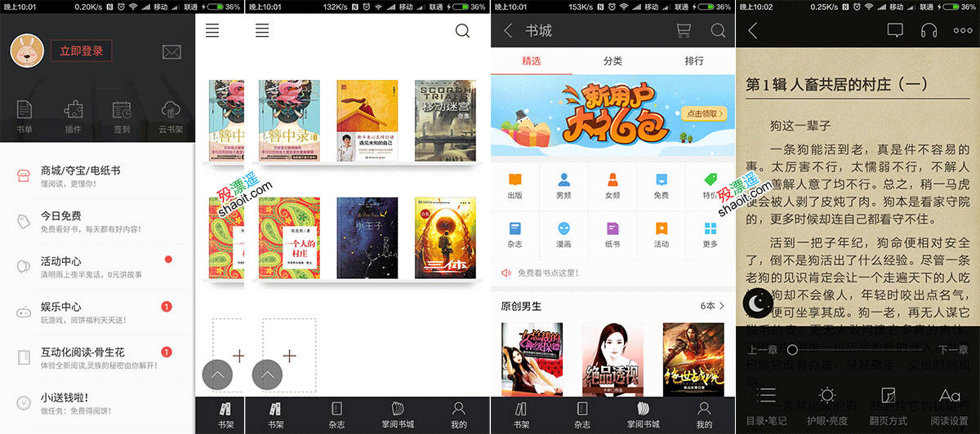Open the 绝品透视 book cover
The width and height of the screenshot is (980, 434).
(612, 359)
